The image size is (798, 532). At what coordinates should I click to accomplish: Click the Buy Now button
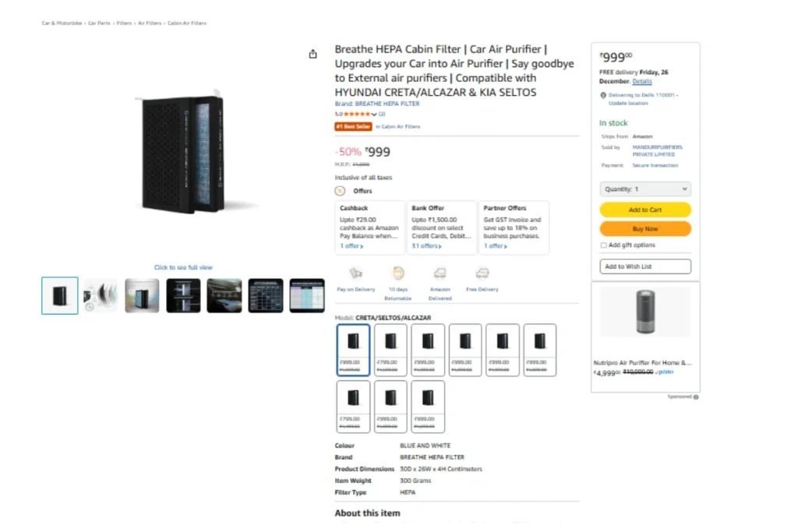coord(645,229)
